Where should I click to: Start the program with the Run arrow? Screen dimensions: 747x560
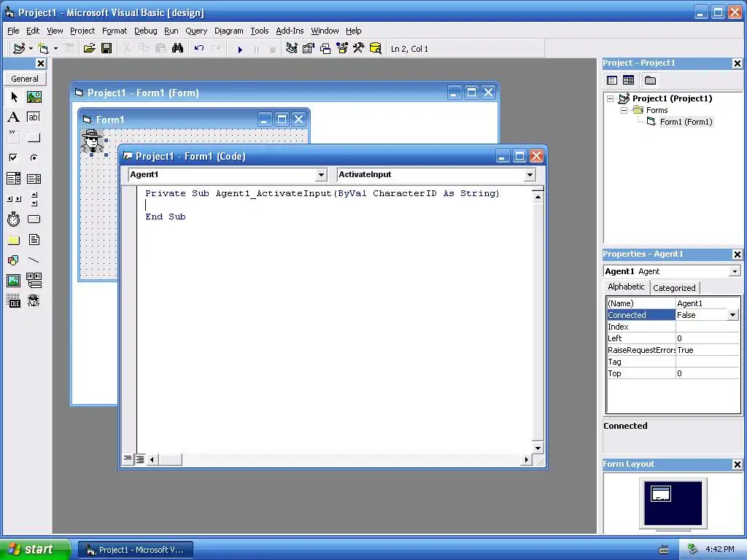(240, 49)
